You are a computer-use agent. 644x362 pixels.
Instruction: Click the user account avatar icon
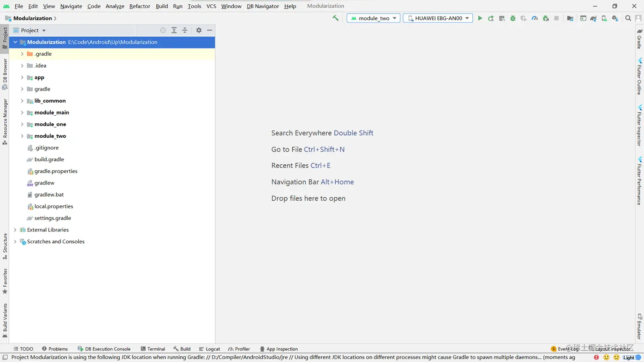point(638,18)
